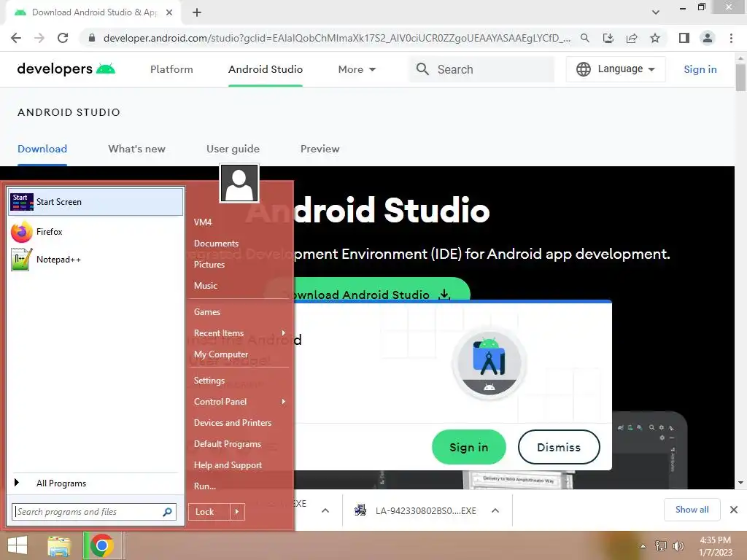This screenshot has height=560, width=747.
Task: Click the green Sign in button in dialog
Action: pyautogui.click(x=469, y=447)
